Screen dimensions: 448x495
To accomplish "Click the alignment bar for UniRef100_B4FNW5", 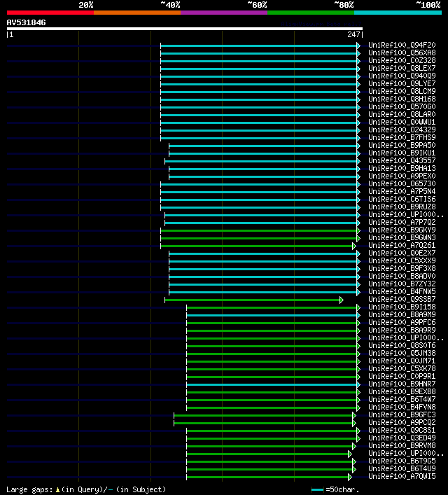I will 263,293.
